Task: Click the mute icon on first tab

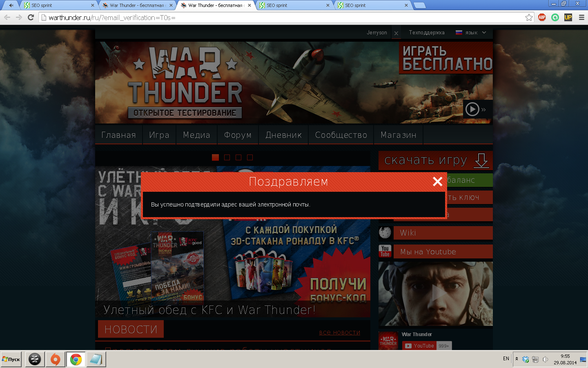Action: 11,5
